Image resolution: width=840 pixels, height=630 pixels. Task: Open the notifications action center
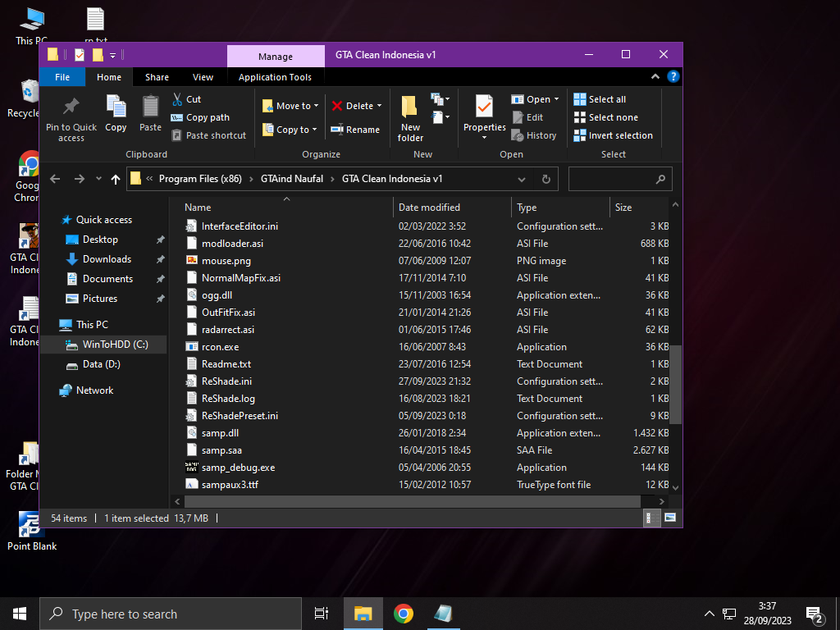815,614
